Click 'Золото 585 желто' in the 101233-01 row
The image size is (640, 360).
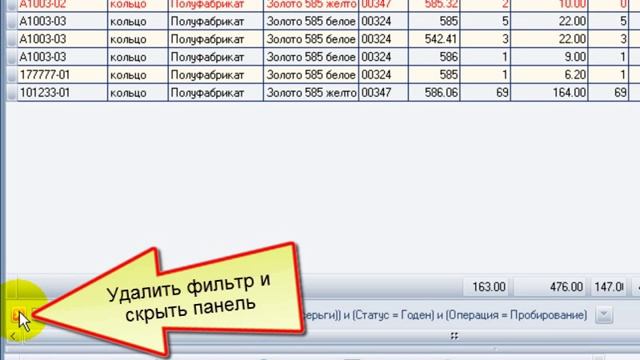311,93
